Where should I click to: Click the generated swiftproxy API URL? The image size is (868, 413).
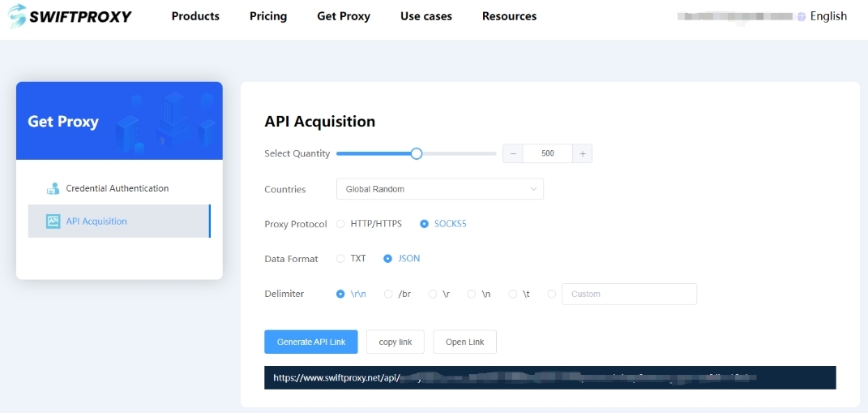pos(550,378)
